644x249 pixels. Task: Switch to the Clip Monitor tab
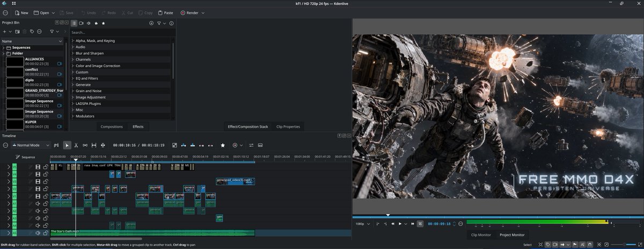[x=481, y=235]
